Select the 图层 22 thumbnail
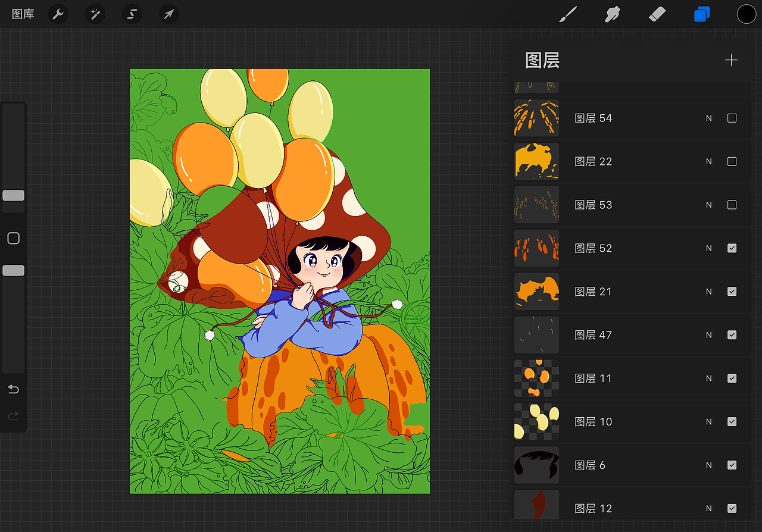The image size is (762, 532). click(536, 161)
